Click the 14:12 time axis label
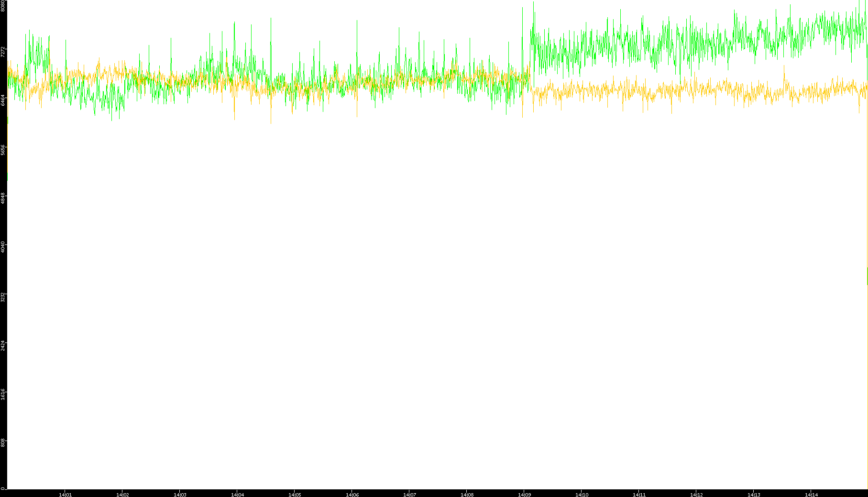868x497 pixels. [x=696, y=494]
